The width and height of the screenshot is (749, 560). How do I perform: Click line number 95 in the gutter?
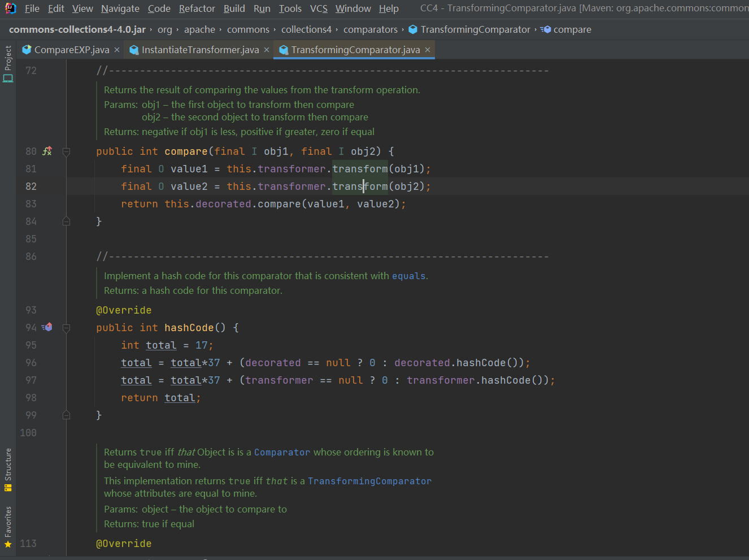(31, 345)
